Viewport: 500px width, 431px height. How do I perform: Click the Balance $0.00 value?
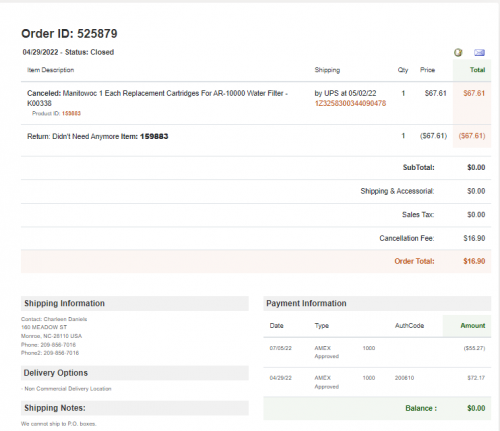pyautogui.click(x=476, y=408)
